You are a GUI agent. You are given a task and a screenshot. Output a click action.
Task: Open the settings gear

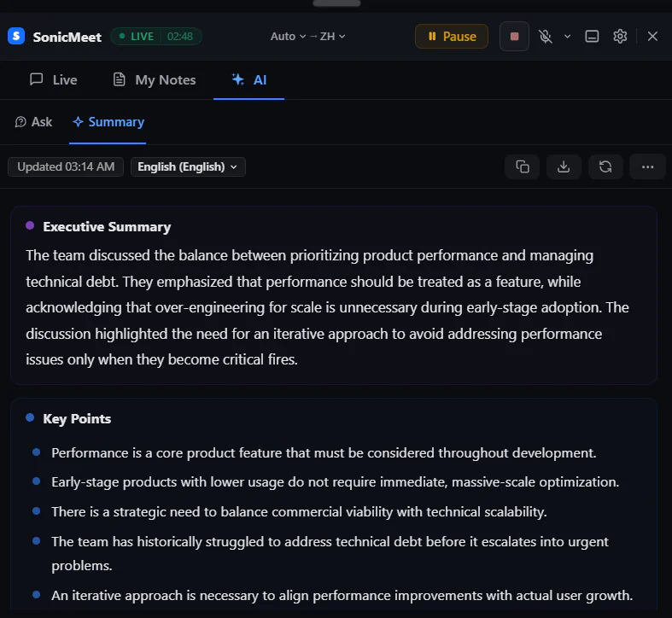pyautogui.click(x=620, y=37)
